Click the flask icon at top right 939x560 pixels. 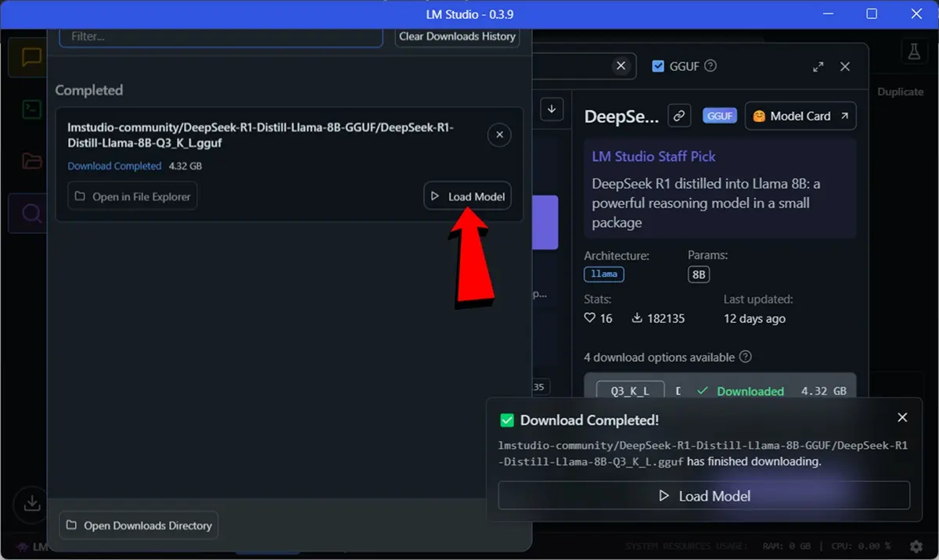point(912,52)
